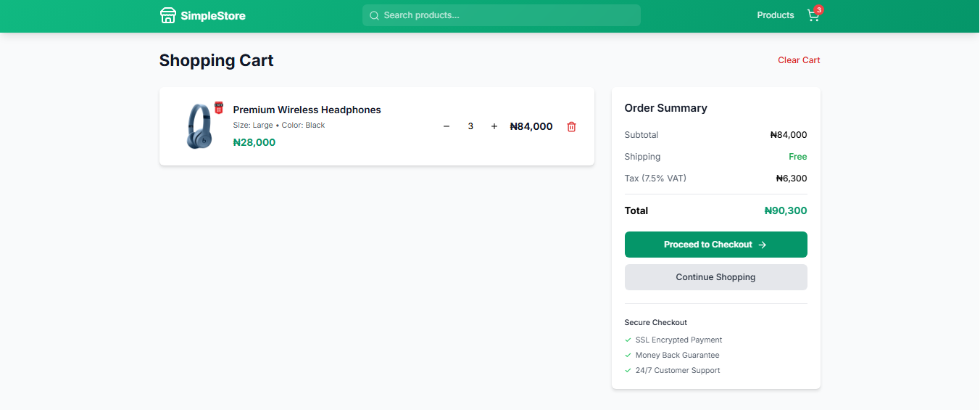Click the 24/7 Customer Support checkmark
980x410 pixels.
click(x=628, y=370)
